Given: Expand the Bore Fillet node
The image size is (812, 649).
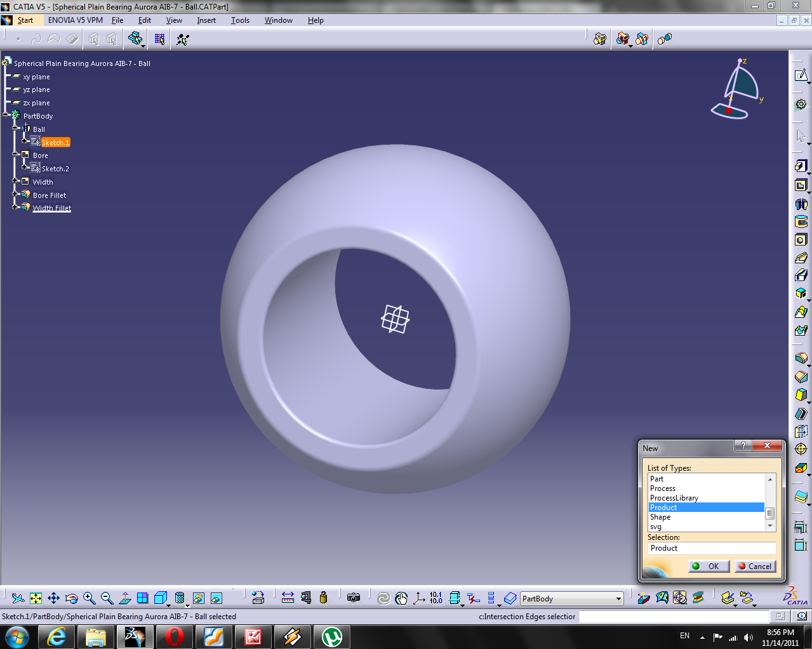Looking at the screenshot, I should pyautogui.click(x=15, y=194).
